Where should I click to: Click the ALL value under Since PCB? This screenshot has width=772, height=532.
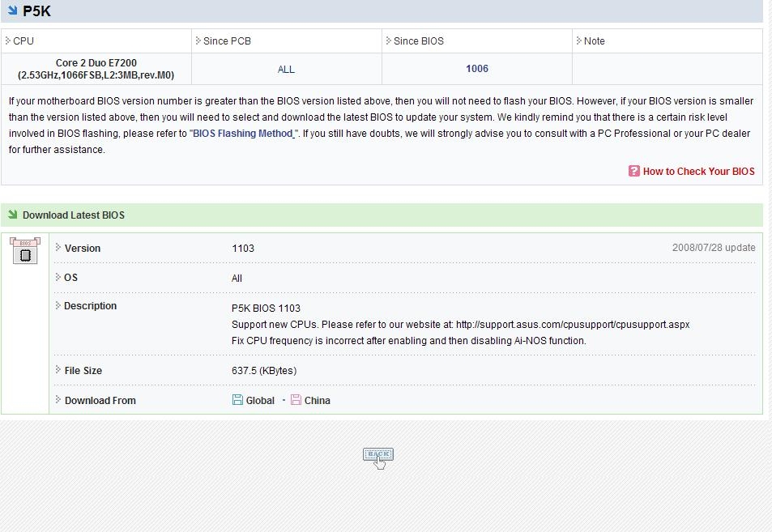click(286, 70)
